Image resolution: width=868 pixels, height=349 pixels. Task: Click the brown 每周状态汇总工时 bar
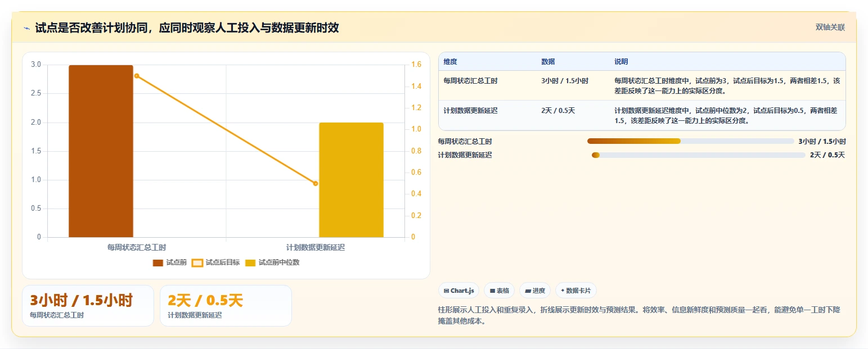coord(101,151)
